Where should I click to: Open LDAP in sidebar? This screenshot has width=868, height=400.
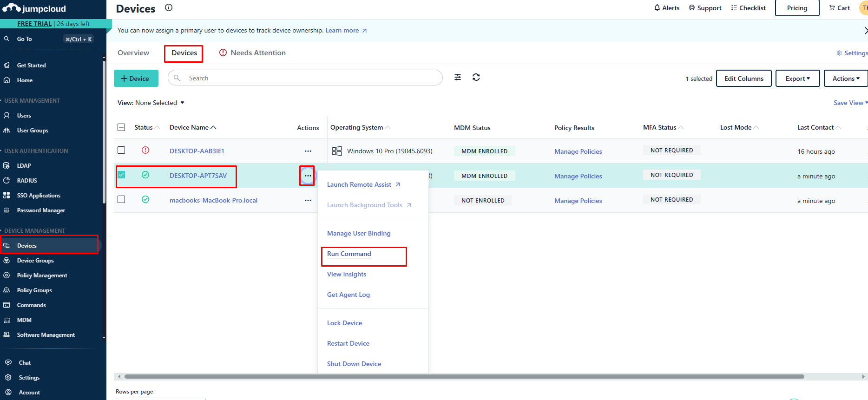(24, 166)
